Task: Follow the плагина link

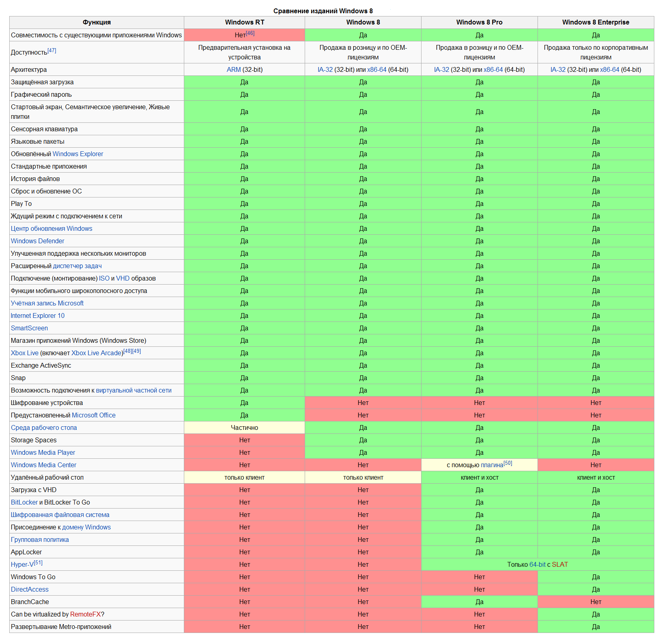Action: pyautogui.click(x=492, y=465)
